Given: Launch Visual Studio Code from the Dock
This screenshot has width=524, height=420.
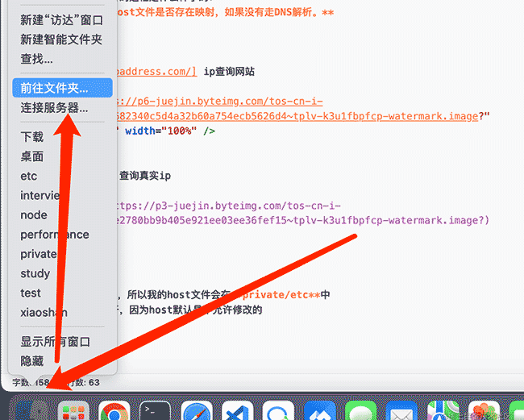Looking at the screenshot, I should click(x=237, y=410).
